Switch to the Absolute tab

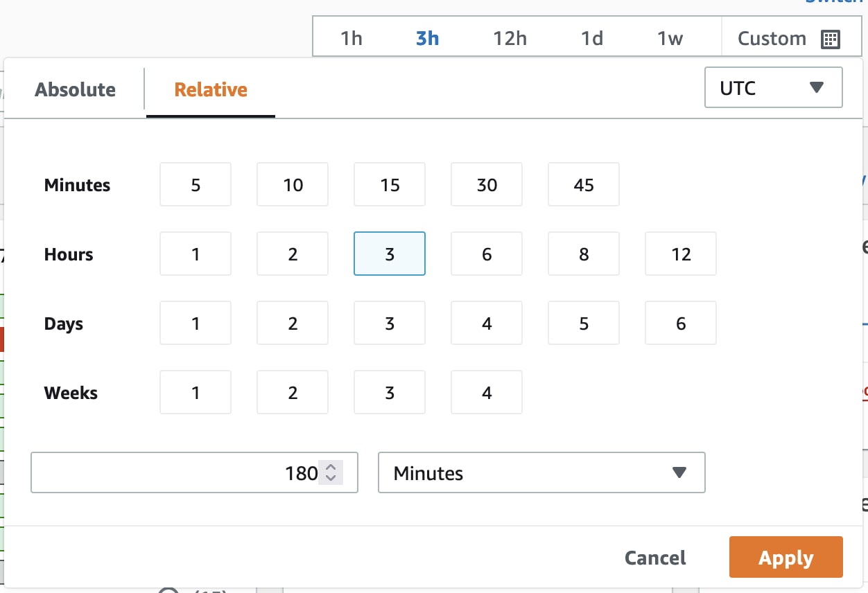pyautogui.click(x=76, y=90)
